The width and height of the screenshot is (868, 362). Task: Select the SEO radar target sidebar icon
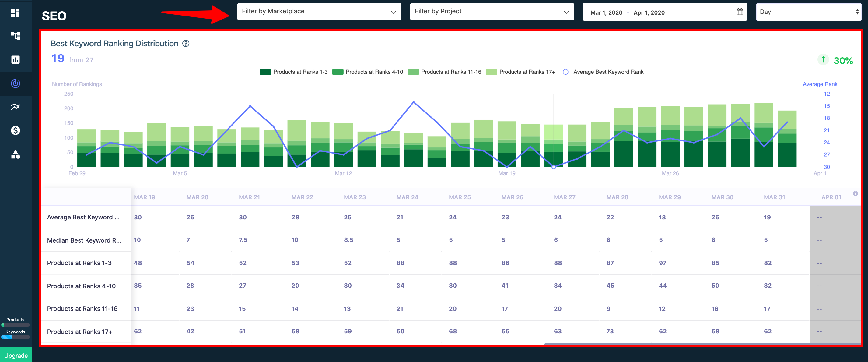pos(16,83)
